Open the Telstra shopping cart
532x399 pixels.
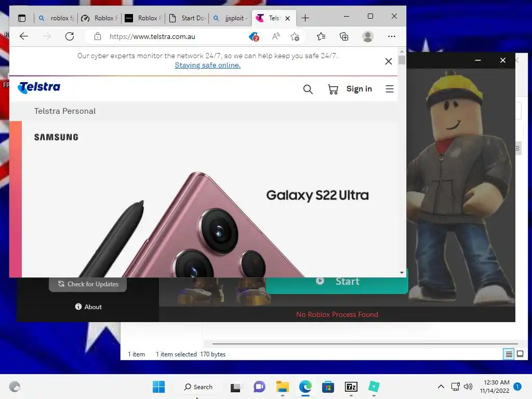pos(333,89)
